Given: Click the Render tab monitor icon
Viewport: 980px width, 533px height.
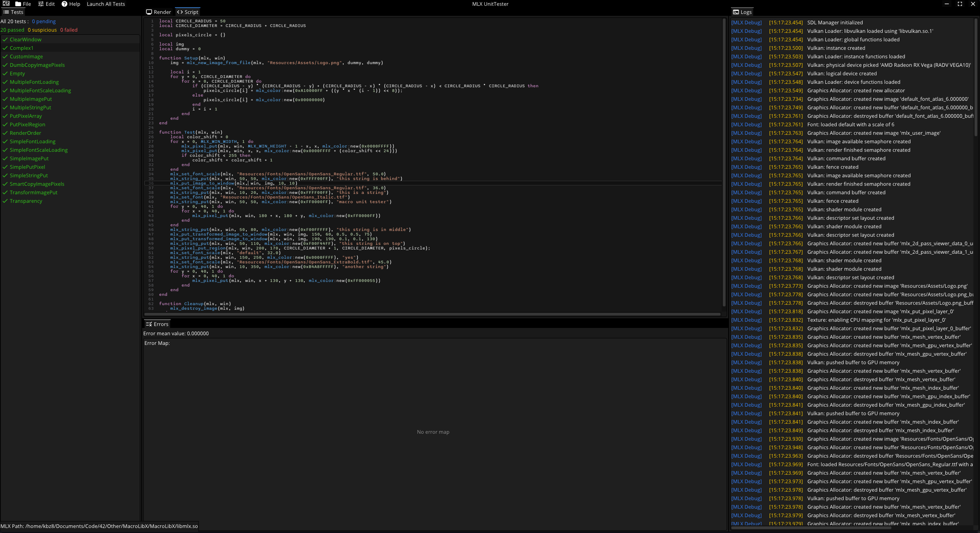Looking at the screenshot, I should pyautogui.click(x=149, y=12).
